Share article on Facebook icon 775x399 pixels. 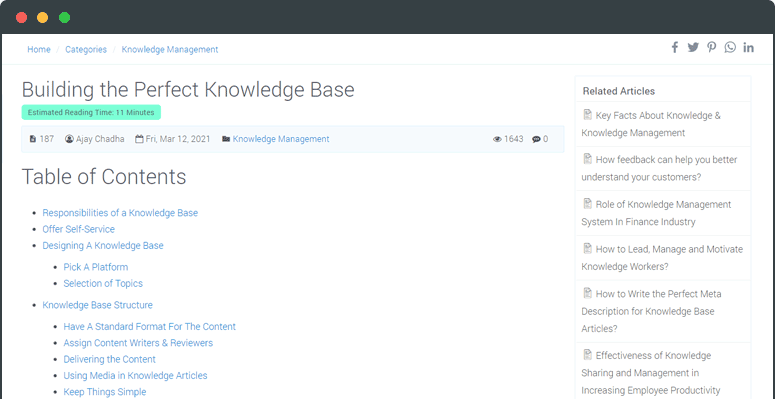[675, 47]
